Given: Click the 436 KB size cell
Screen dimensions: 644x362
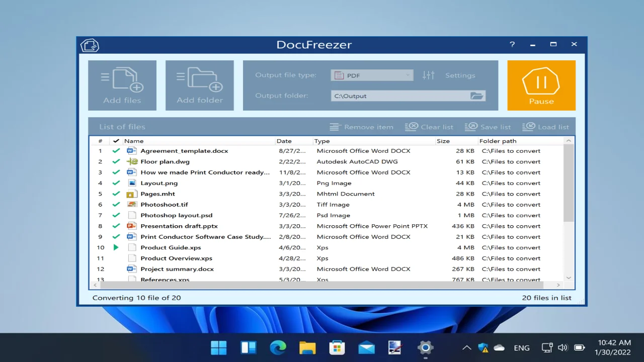Looking at the screenshot, I should (463, 226).
